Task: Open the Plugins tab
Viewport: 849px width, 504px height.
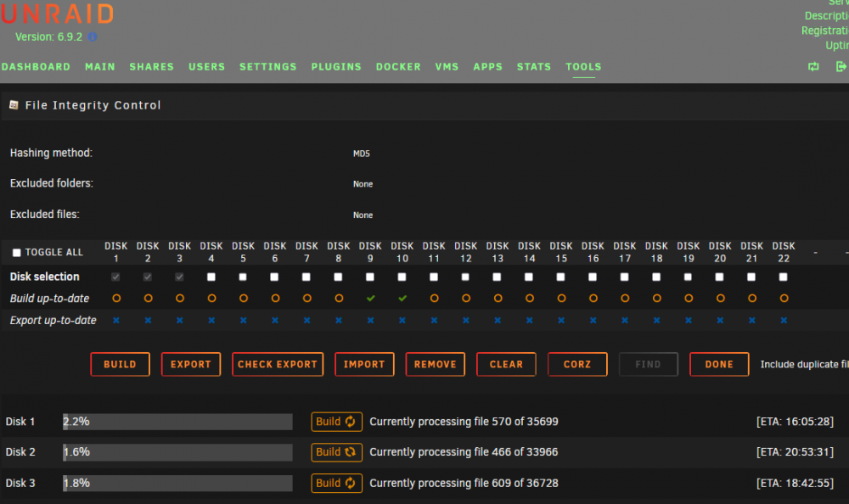Action: (x=336, y=66)
